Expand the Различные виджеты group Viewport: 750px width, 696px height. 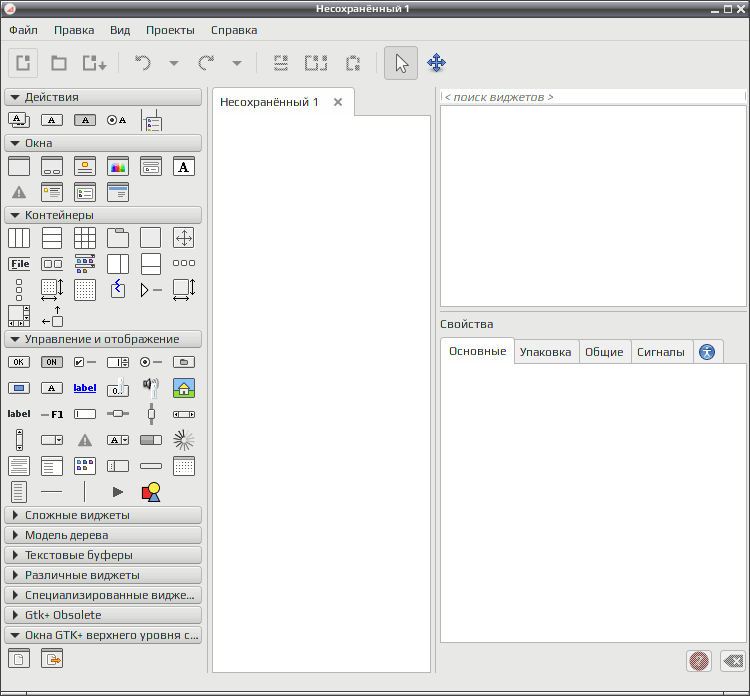point(103,575)
